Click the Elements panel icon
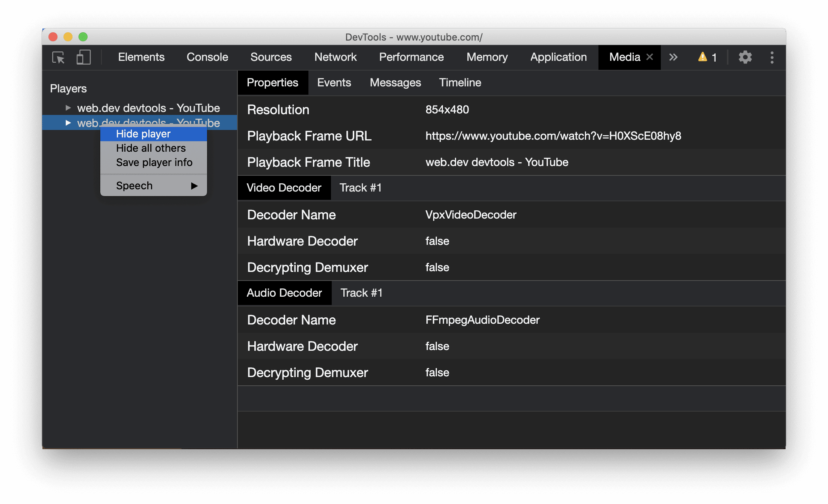The image size is (828, 504). coord(140,57)
